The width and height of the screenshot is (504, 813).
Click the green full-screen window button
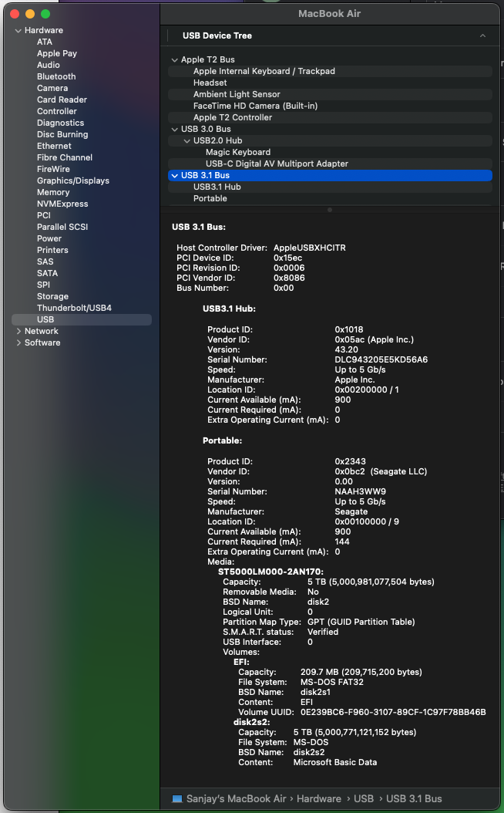[x=45, y=14]
